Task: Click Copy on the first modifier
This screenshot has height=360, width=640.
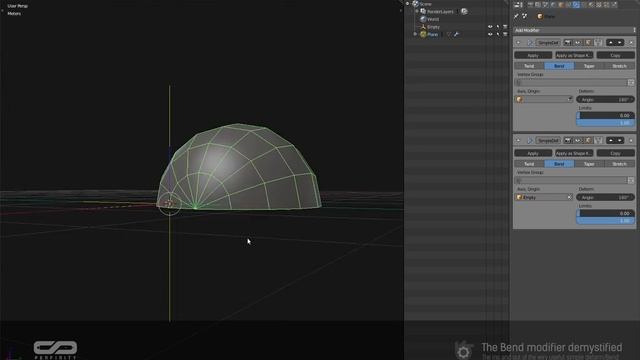Action: 616,55
